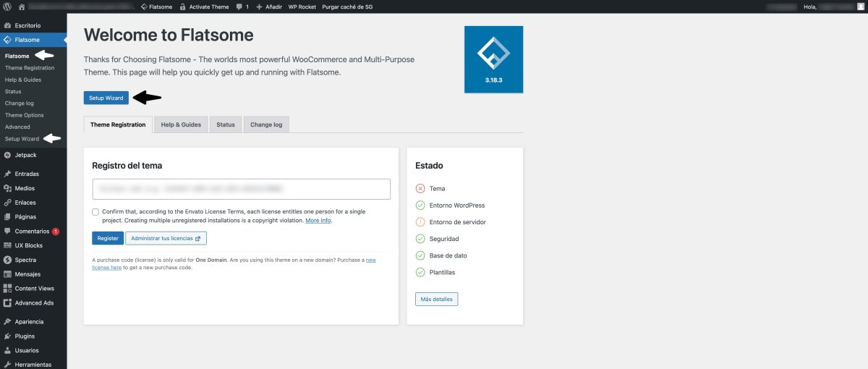Click the Jetpack icon in sidebar

coord(7,155)
